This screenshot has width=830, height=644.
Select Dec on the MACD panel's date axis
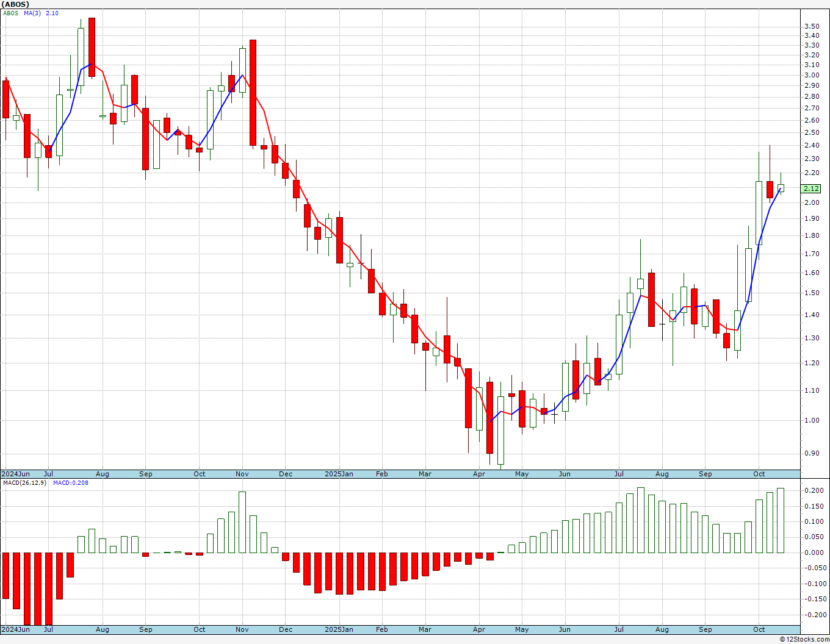286,629
